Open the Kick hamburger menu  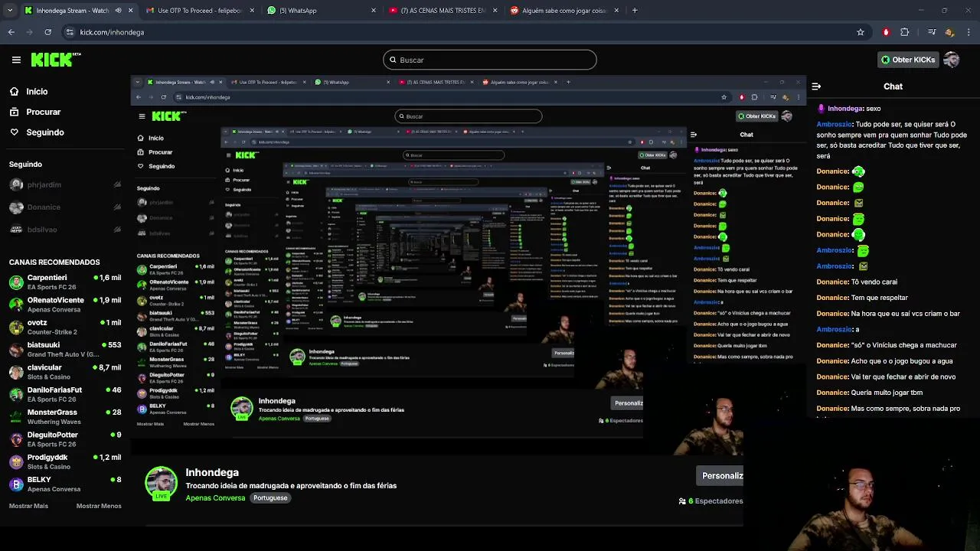(x=16, y=60)
